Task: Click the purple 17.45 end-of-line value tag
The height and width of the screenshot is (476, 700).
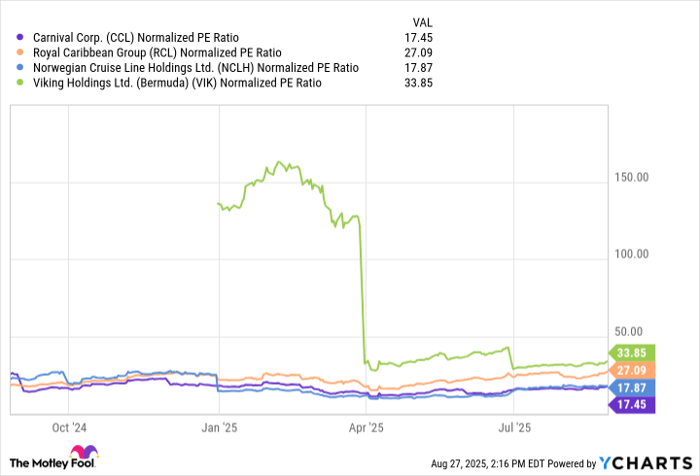Action: click(632, 404)
